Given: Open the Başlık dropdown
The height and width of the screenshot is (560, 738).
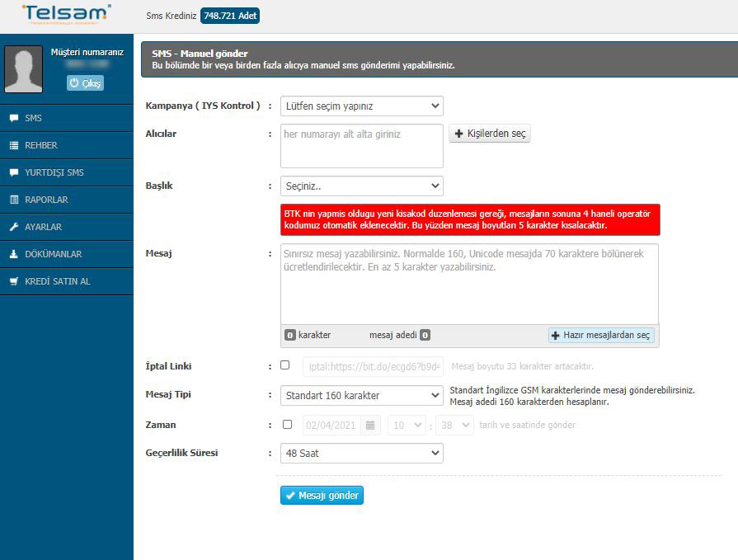Looking at the screenshot, I should (x=361, y=186).
